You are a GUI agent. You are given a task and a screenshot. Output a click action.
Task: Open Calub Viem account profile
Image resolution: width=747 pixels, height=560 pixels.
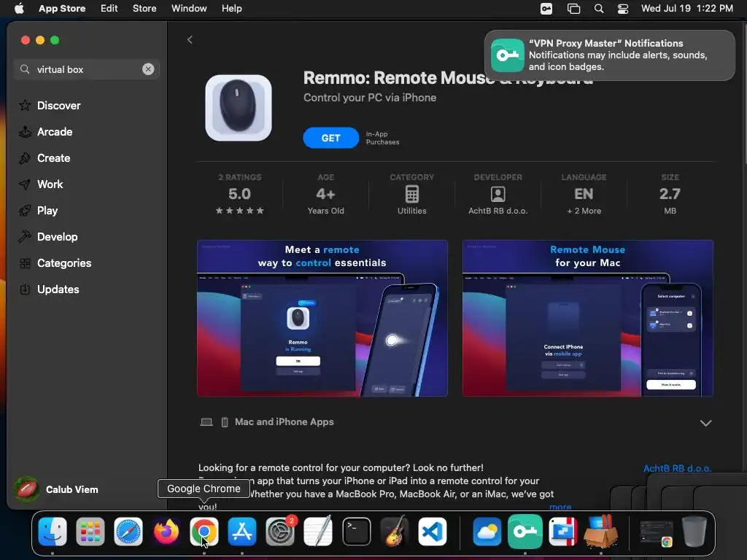56,489
